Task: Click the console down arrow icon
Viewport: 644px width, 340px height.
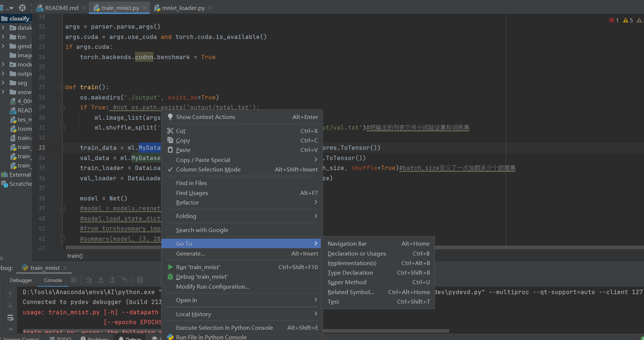Action: click(10, 305)
